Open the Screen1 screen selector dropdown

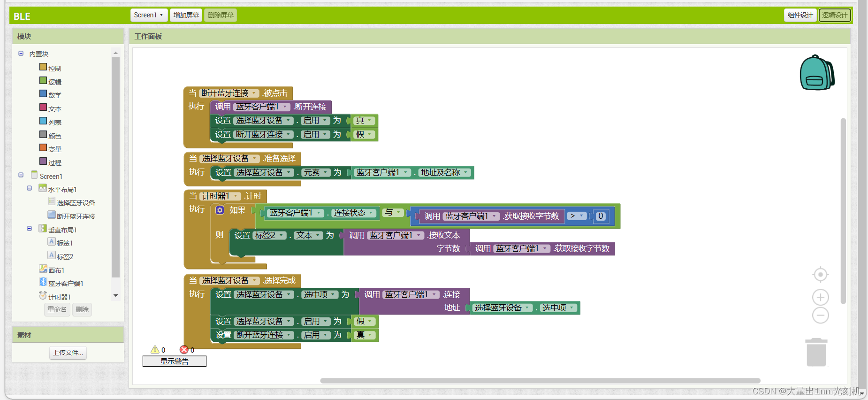click(x=149, y=15)
